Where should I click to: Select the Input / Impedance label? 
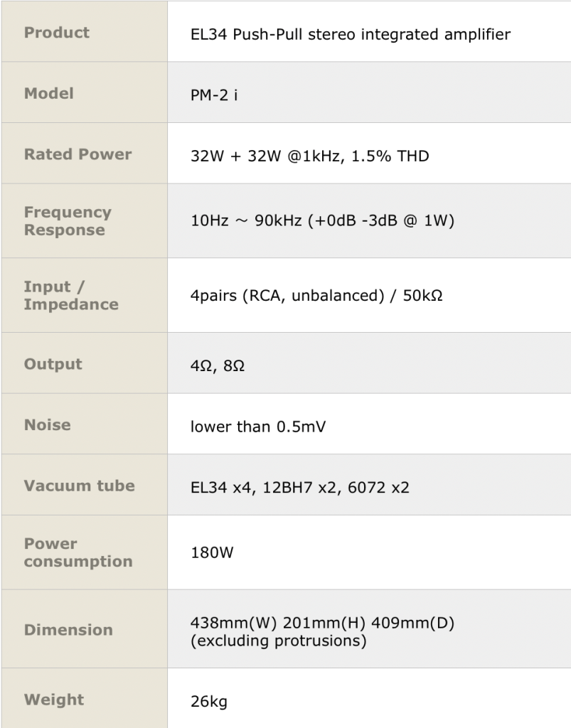(x=71, y=295)
